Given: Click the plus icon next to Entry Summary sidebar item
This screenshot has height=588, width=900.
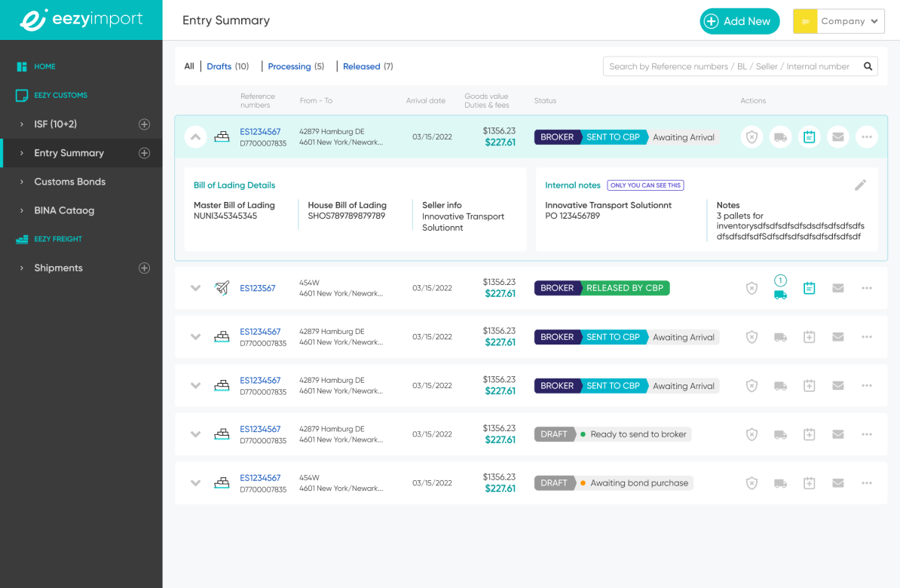Looking at the screenshot, I should click(144, 153).
